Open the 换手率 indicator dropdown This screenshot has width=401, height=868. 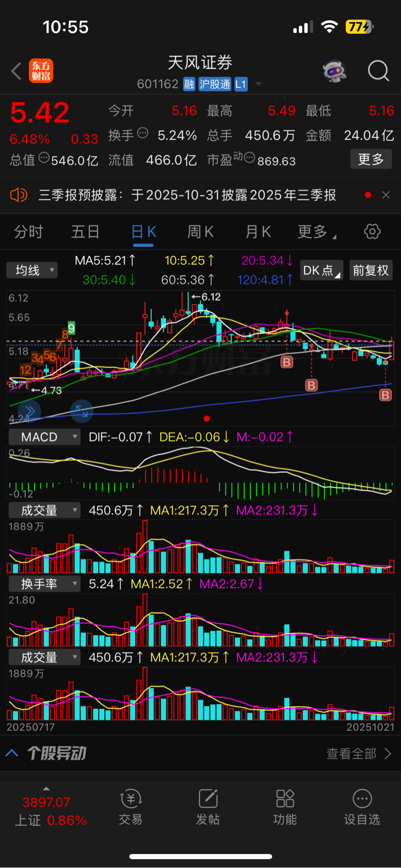coord(44,584)
